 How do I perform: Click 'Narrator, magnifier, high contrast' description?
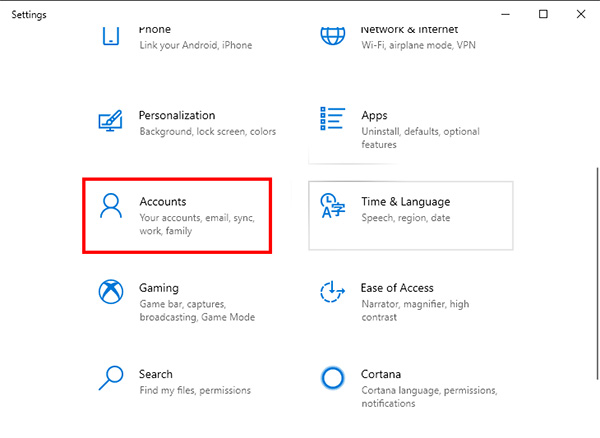tap(415, 311)
